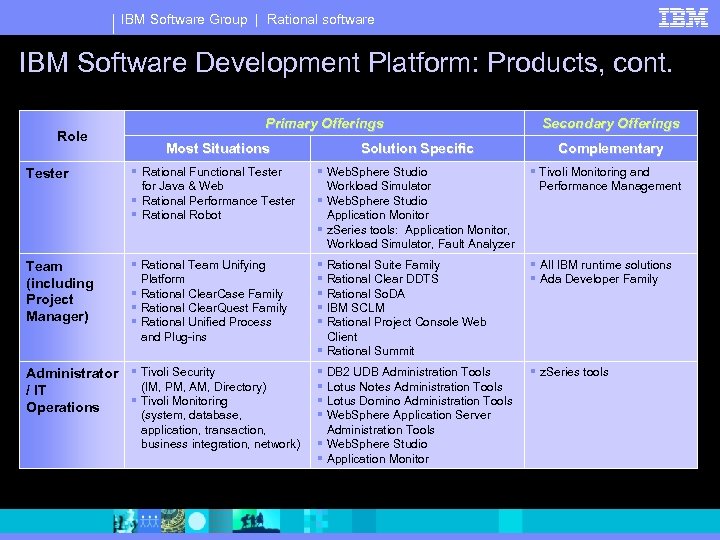Click the 'Rational software' header text
The image size is (720, 540).
coord(321,19)
